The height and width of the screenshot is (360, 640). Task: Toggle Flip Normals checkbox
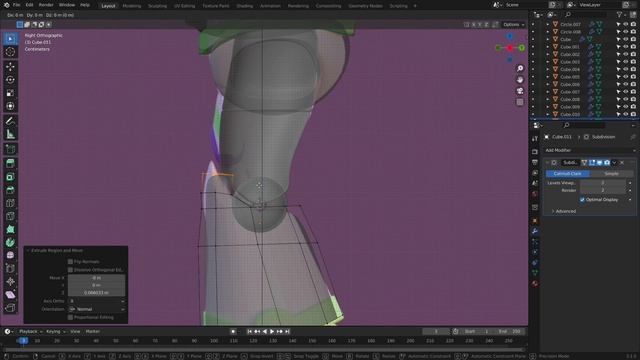coord(70,262)
